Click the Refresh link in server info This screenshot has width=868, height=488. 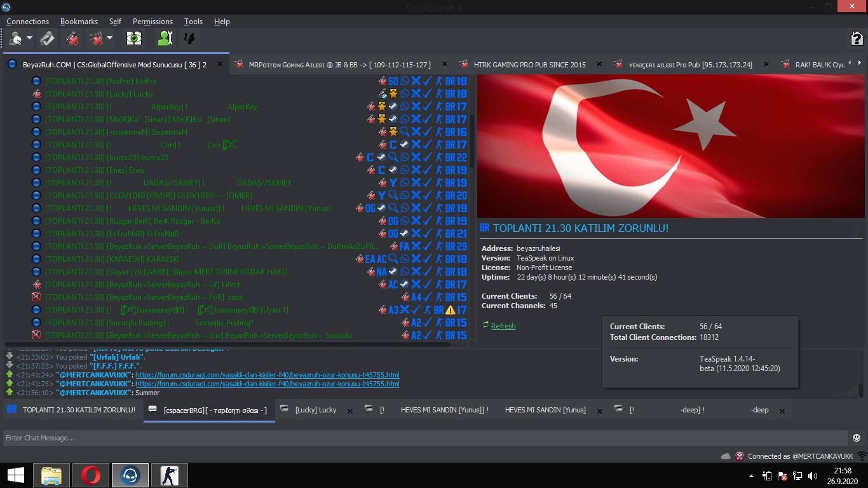point(503,326)
